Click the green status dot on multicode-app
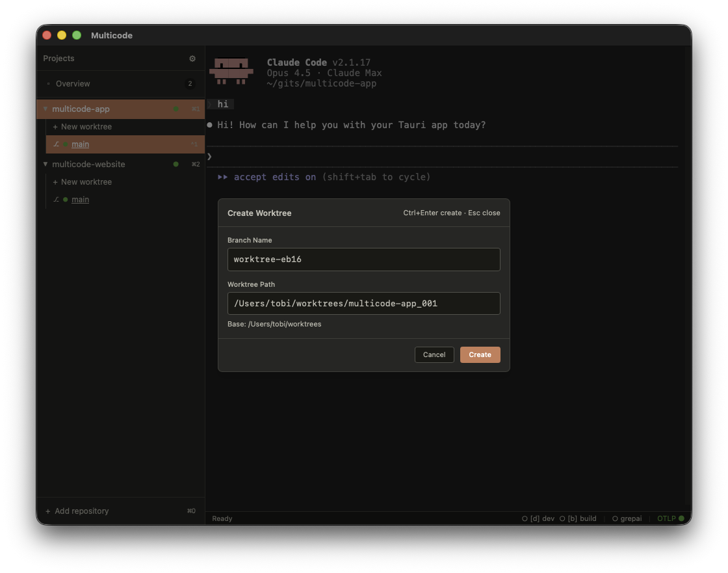728x573 pixels. coord(176,109)
